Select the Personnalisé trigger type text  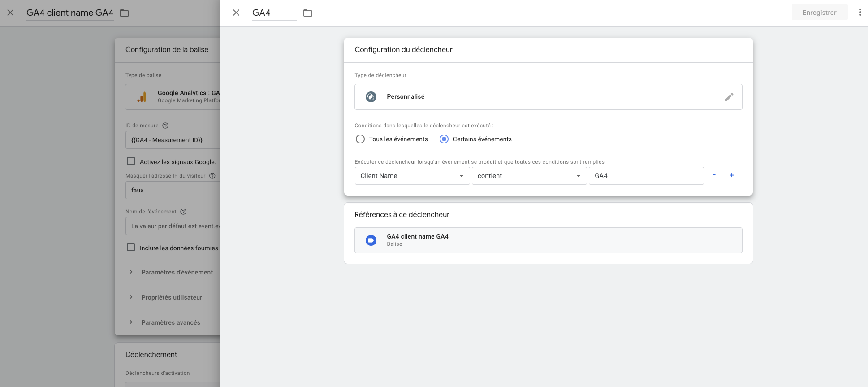pos(406,96)
